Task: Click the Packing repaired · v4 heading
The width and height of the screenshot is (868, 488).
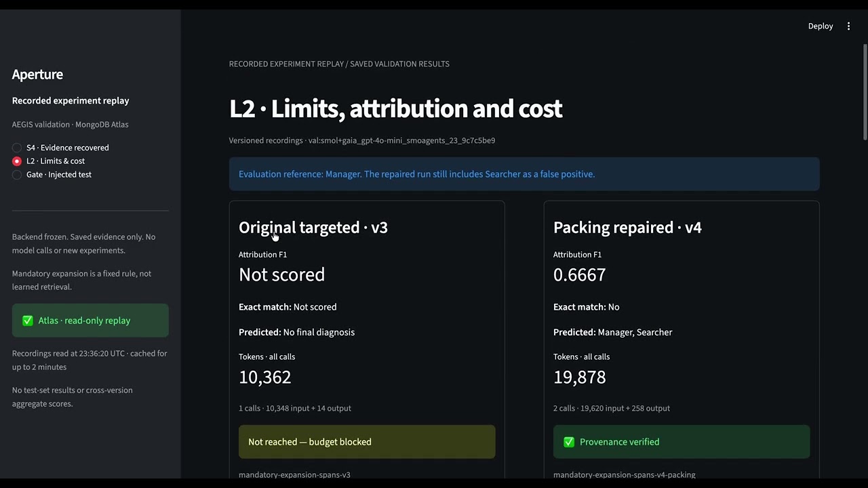Action: [627, 227]
